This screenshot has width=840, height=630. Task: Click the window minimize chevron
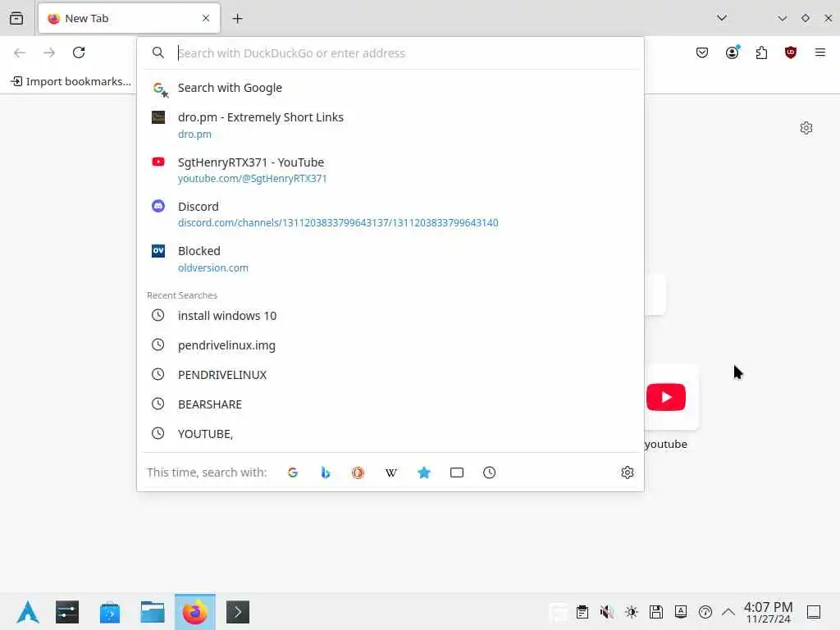pyautogui.click(x=782, y=18)
